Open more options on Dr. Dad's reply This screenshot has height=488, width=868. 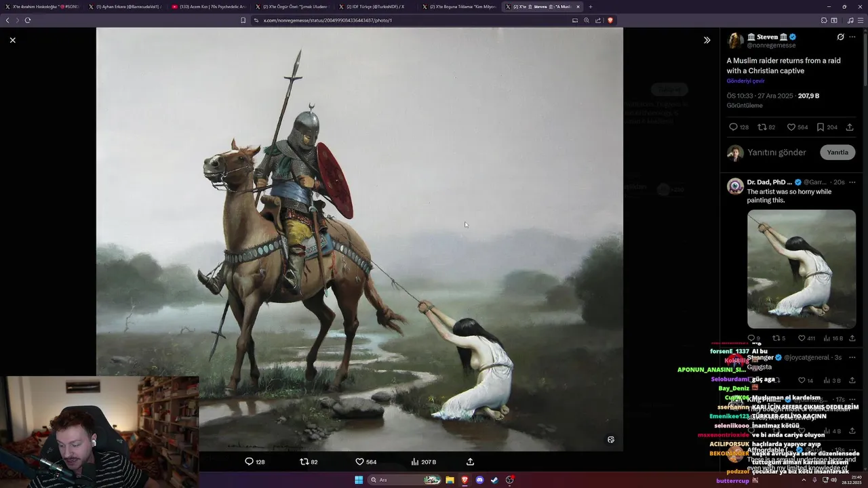click(852, 182)
